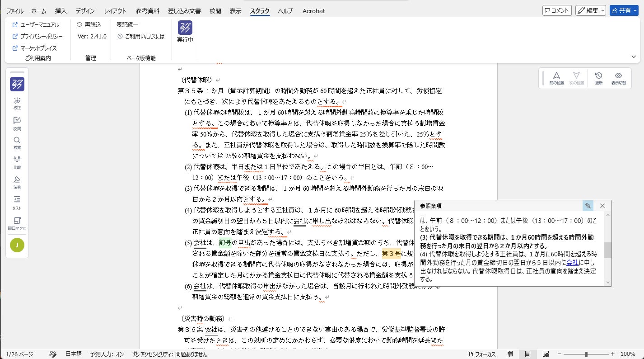Click 表記統一 button
Viewport: 644px width, 359px height.
tap(127, 24)
